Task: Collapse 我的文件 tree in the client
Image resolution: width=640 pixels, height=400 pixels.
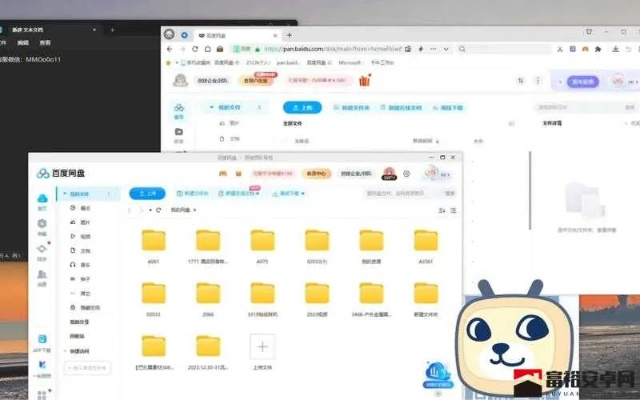Action: (x=65, y=193)
